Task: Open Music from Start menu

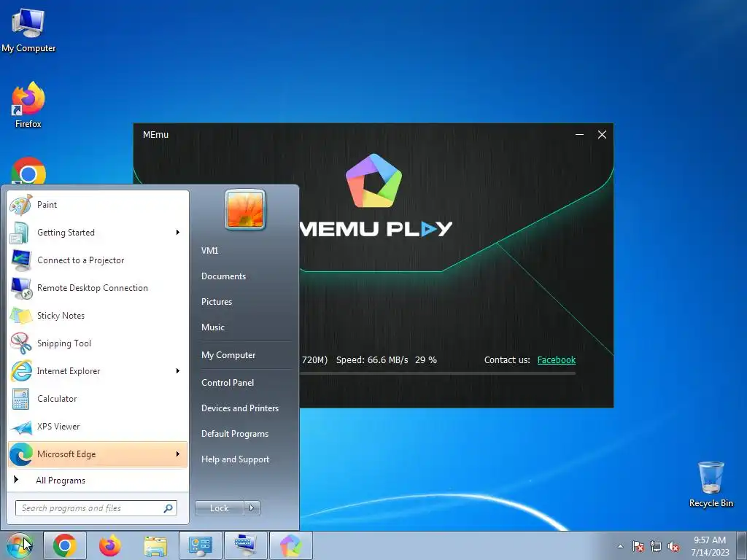Action: [x=212, y=327]
